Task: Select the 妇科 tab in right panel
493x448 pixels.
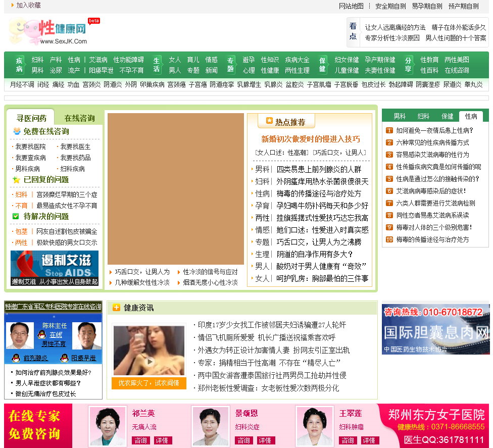Action: coord(423,116)
